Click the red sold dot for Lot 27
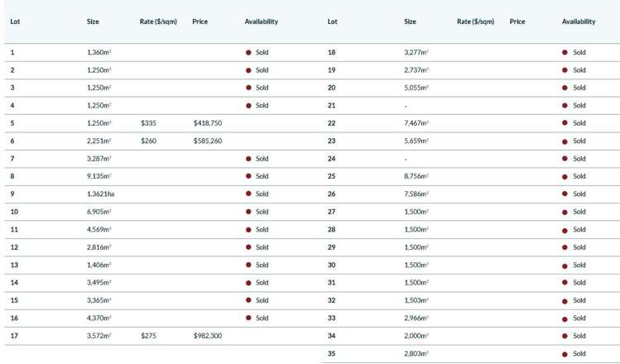This screenshot has height=364, width=620. [565, 213]
